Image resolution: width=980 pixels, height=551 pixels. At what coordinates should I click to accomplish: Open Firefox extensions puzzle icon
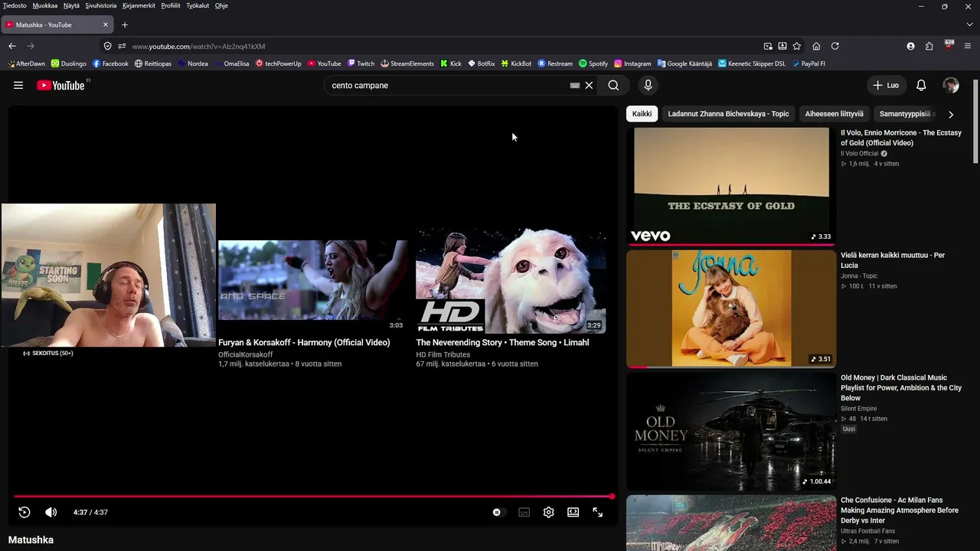pyautogui.click(x=929, y=46)
